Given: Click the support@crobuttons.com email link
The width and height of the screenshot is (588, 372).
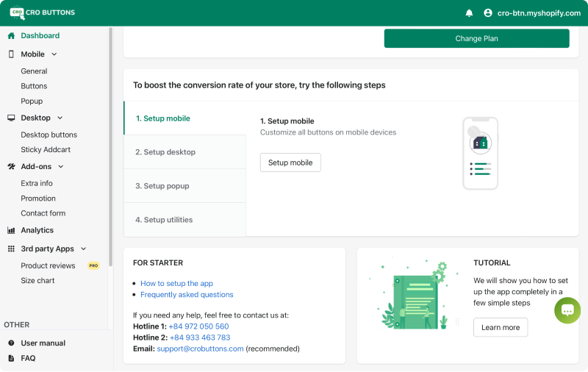Looking at the screenshot, I should (x=200, y=348).
